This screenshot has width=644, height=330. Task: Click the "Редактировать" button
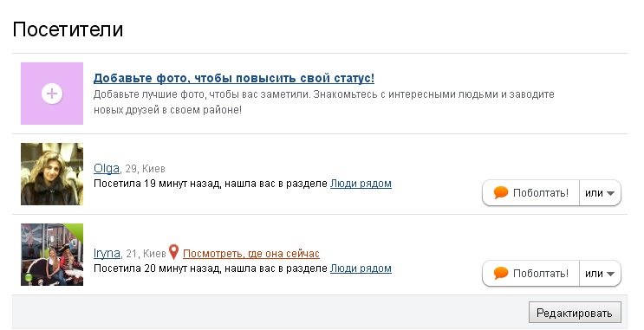click(575, 314)
